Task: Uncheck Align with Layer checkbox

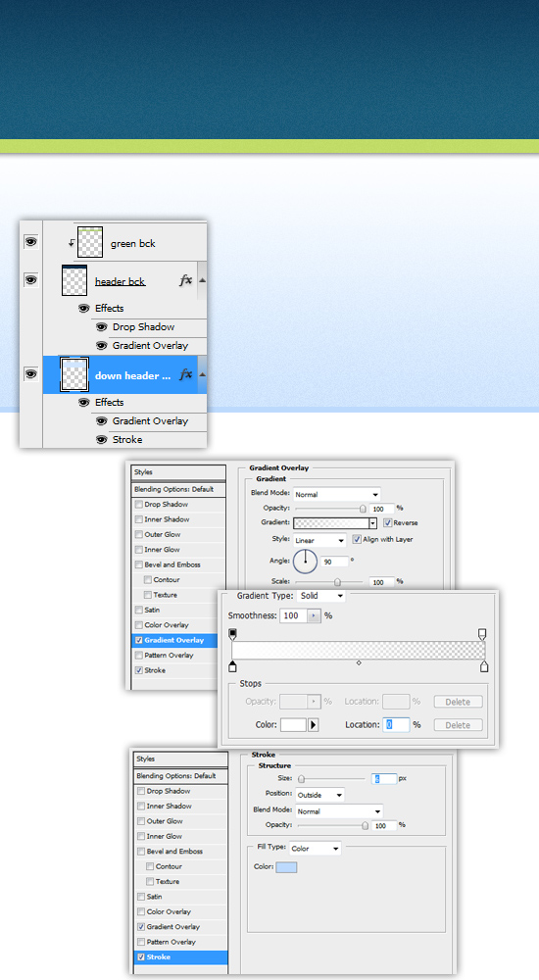Action: [x=357, y=539]
